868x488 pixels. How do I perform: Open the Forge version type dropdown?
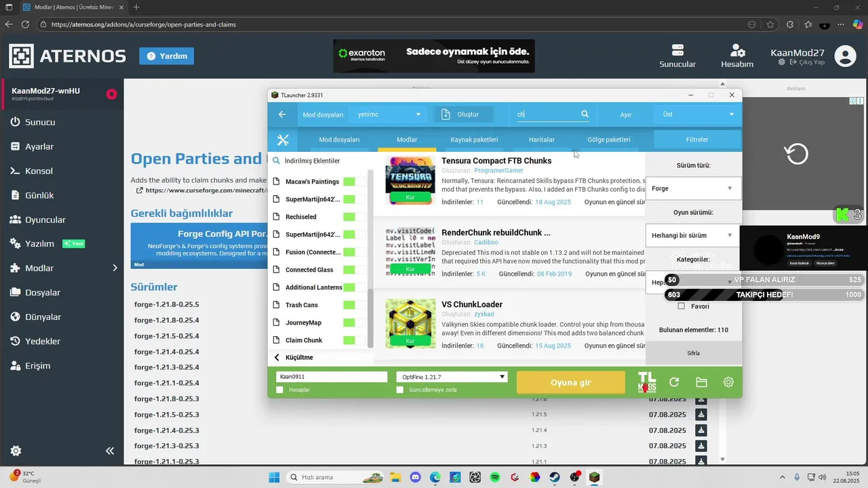point(693,188)
